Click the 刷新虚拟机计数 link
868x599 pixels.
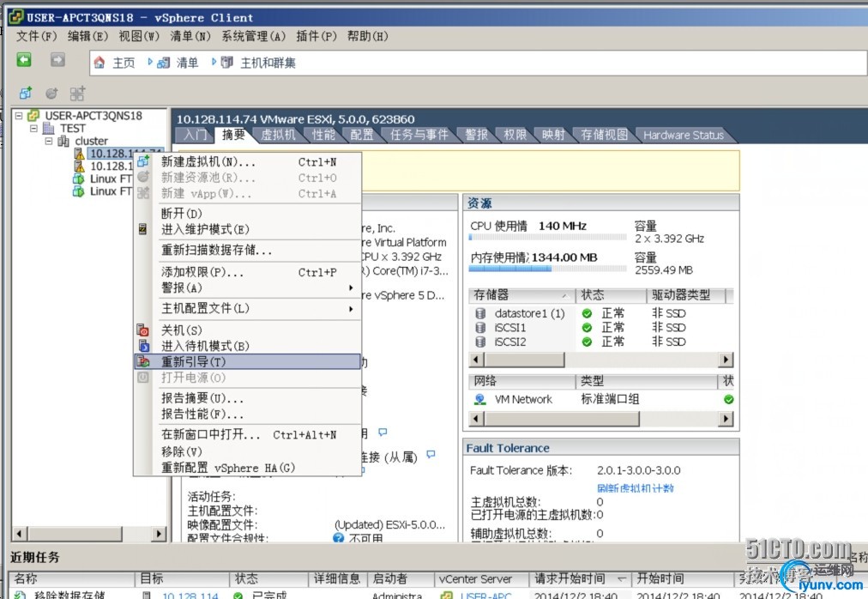coord(636,488)
